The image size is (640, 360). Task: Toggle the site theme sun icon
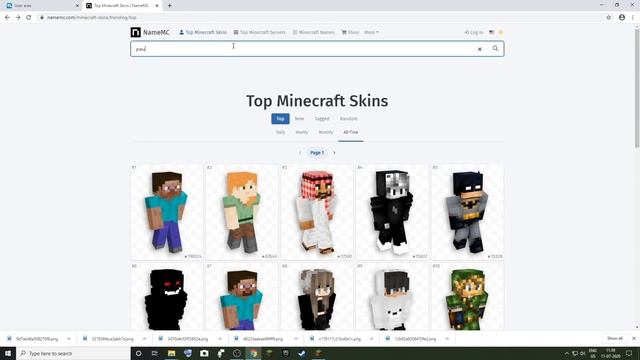coord(501,32)
